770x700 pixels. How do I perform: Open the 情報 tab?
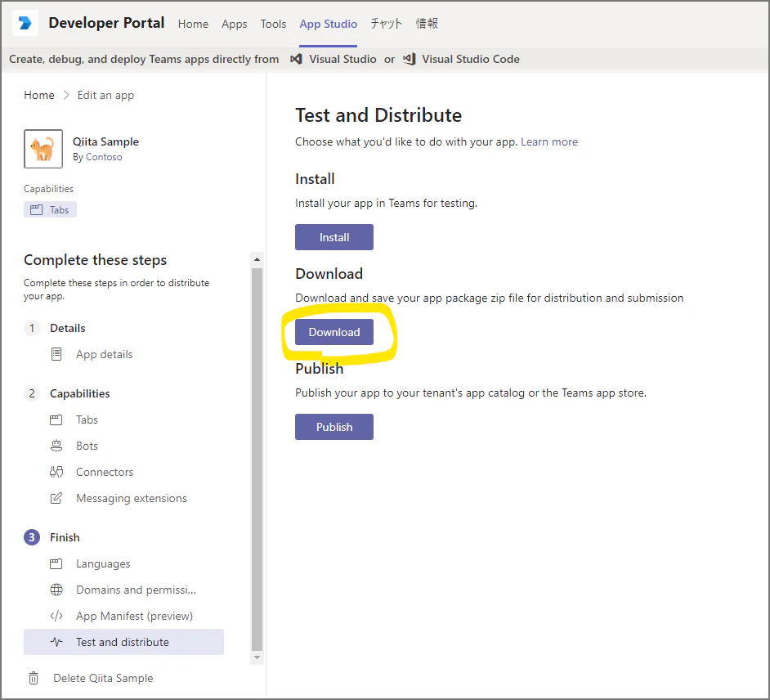(427, 24)
